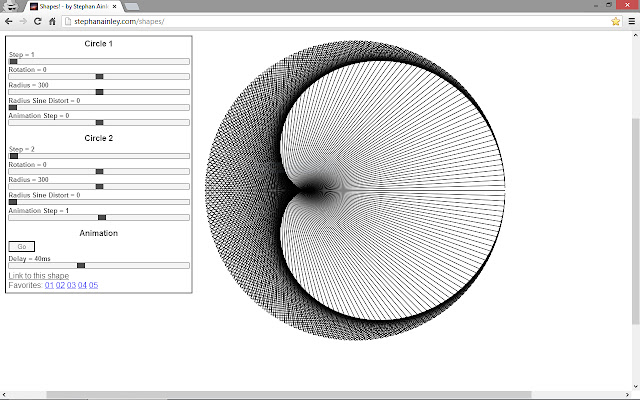
Task: Restore down the browser window
Action: click(x=609, y=5)
